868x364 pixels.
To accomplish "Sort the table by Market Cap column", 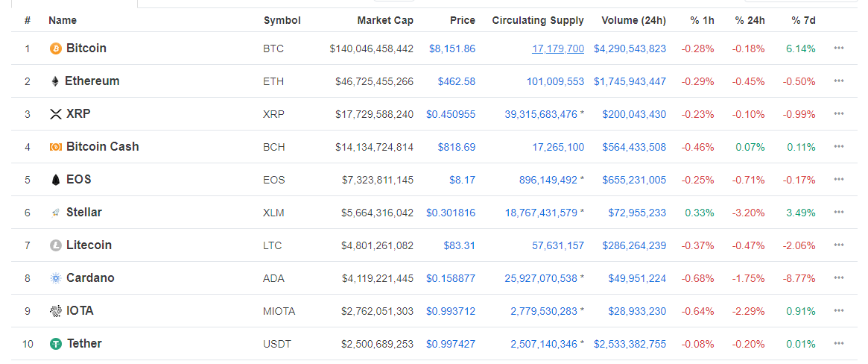I will [384, 20].
